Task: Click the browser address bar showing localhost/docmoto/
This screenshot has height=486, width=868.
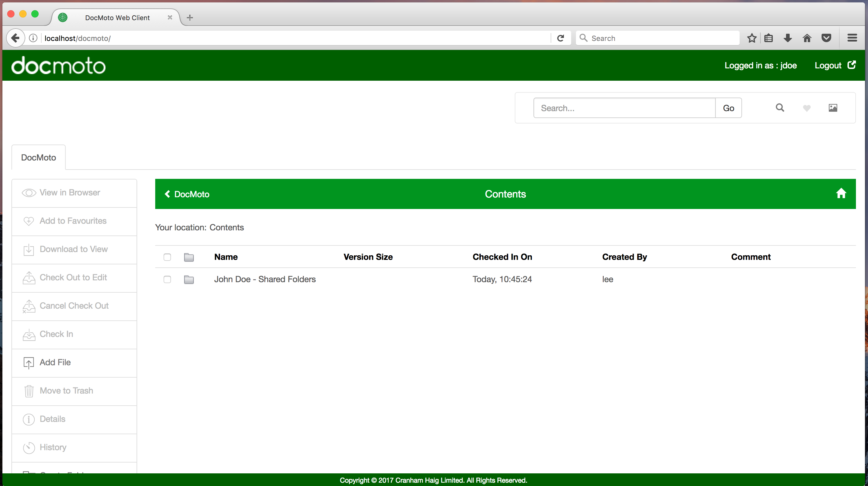Action: click(297, 38)
